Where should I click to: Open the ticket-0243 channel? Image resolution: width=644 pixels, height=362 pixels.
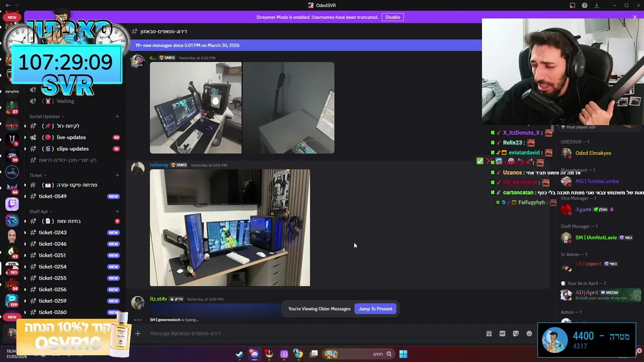[74, 233]
